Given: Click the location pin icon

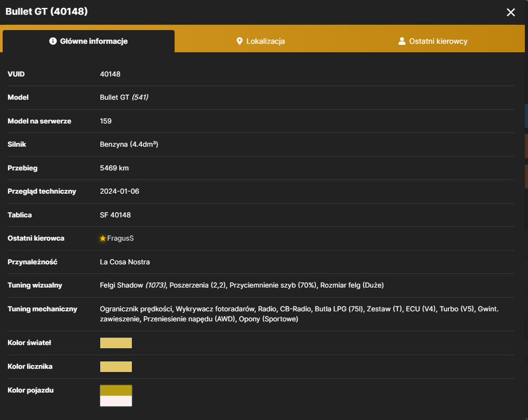Looking at the screenshot, I should pyautogui.click(x=240, y=41).
